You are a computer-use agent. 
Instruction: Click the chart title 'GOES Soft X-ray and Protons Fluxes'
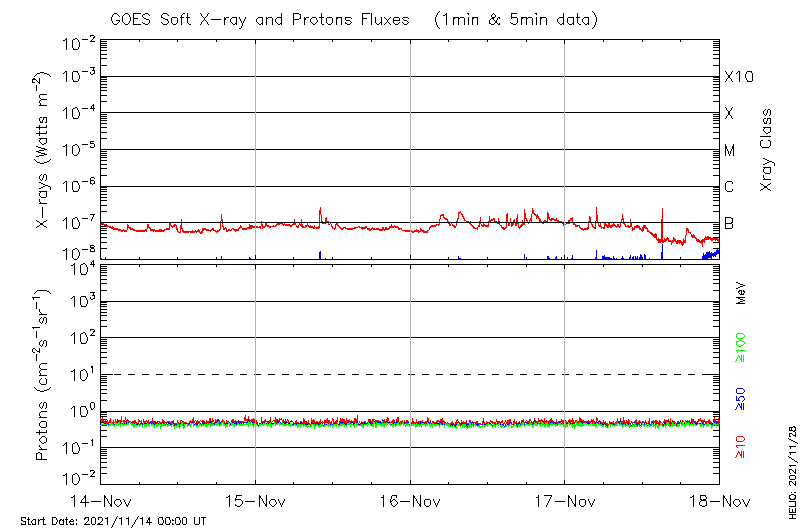(x=274, y=19)
